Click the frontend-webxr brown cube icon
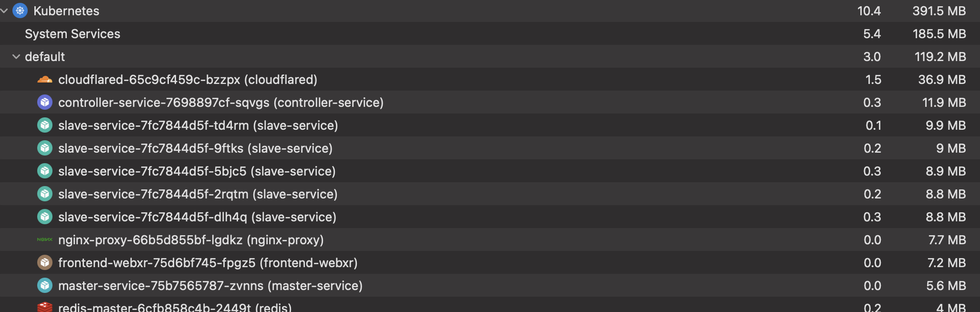Image resolution: width=980 pixels, height=312 pixels. [x=45, y=262]
